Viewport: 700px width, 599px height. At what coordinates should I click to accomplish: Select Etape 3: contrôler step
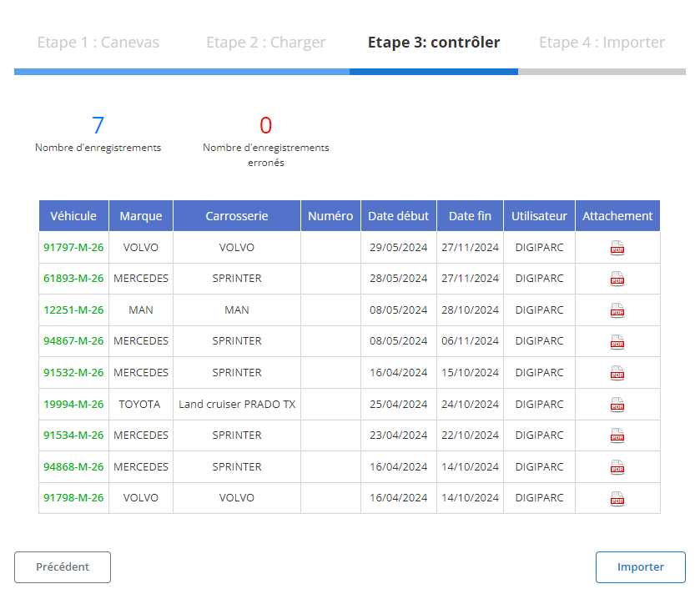tap(434, 43)
